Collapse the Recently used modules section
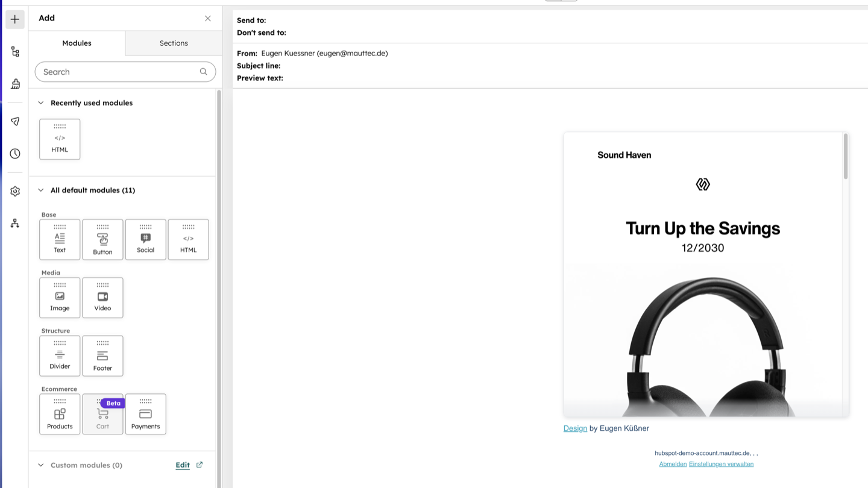This screenshot has width=868, height=488. [x=40, y=102]
